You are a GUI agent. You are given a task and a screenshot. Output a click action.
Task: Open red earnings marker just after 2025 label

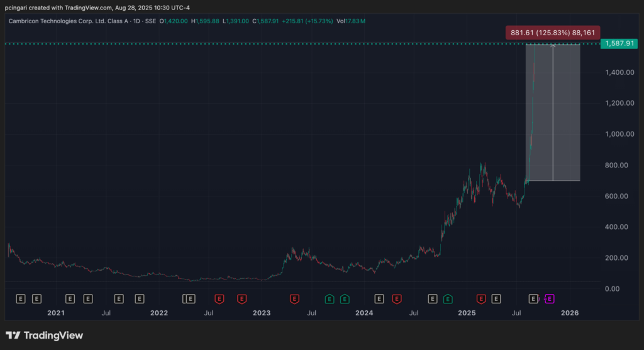[481, 299]
